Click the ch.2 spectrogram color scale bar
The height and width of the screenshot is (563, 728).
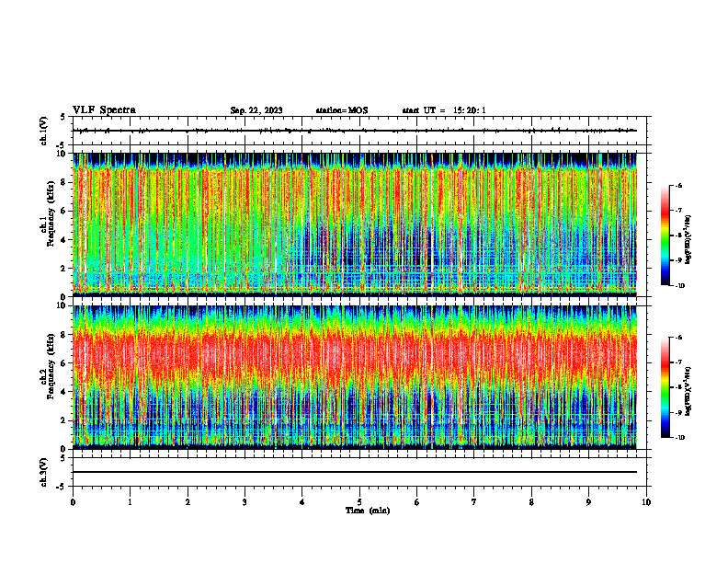(x=665, y=387)
